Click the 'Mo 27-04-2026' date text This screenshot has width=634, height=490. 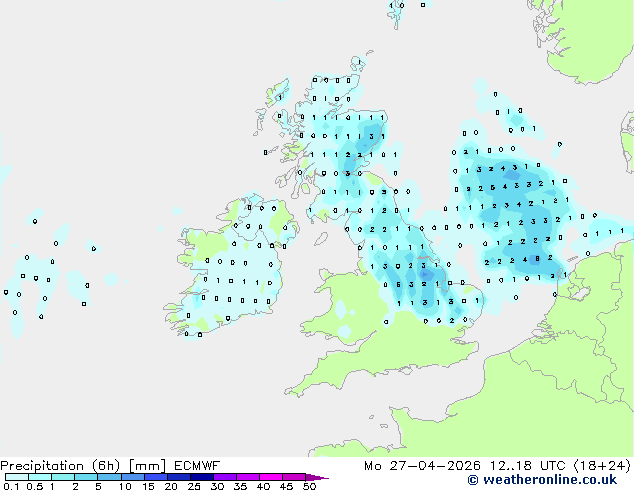[x=422, y=466]
